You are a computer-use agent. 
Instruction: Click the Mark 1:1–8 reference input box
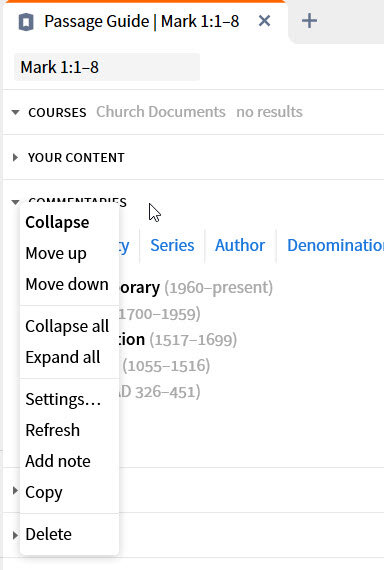pyautogui.click(x=107, y=67)
